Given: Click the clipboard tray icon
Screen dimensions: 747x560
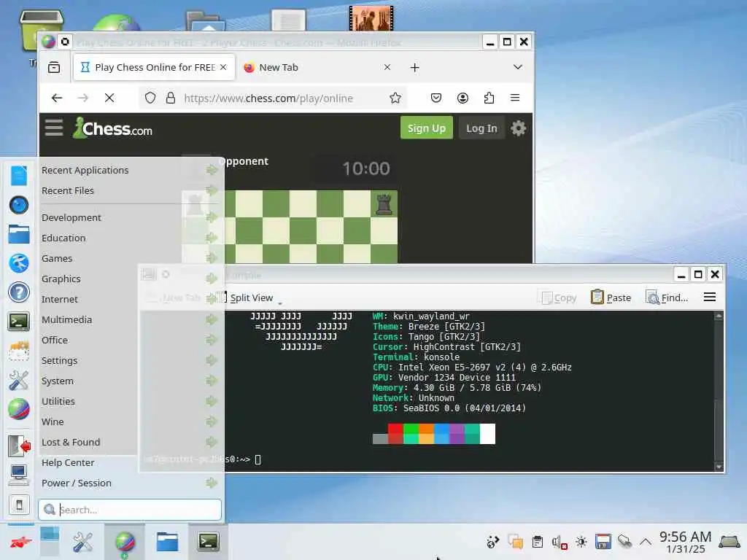Looking at the screenshot, I should tap(538, 542).
